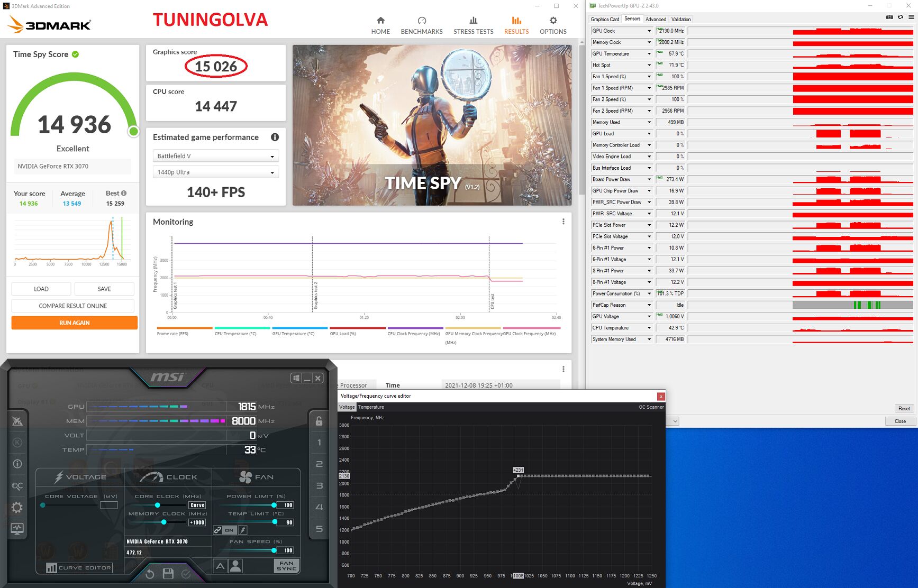This screenshot has width=918, height=588.
Task: Open Monitoring panel three-dot menu
Action: click(563, 222)
